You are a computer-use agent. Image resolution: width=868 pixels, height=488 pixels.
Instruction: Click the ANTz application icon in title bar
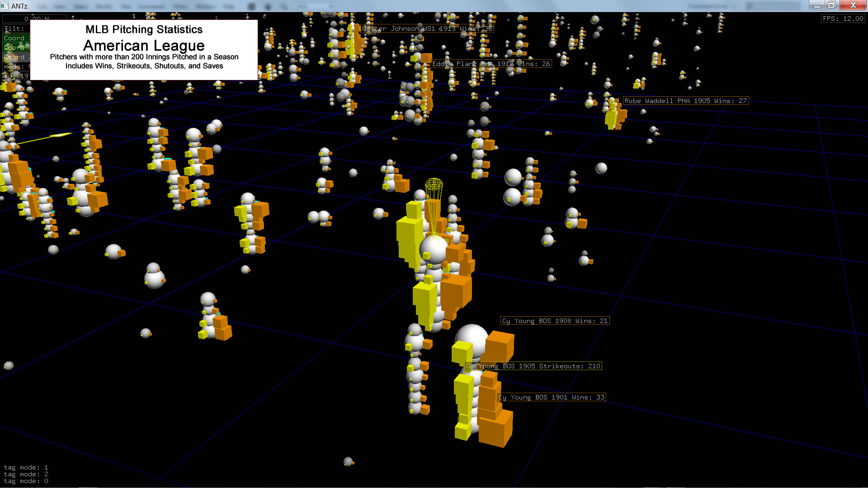click(5, 6)
